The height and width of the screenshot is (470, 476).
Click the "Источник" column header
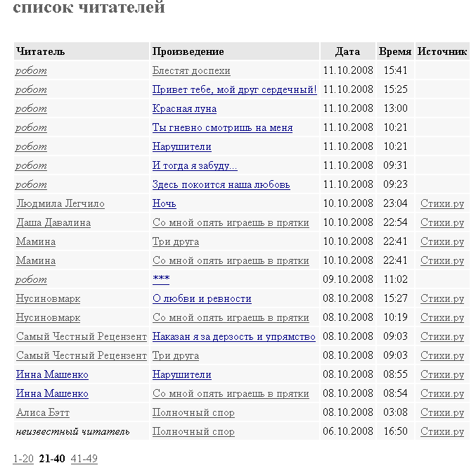(442, 51)
